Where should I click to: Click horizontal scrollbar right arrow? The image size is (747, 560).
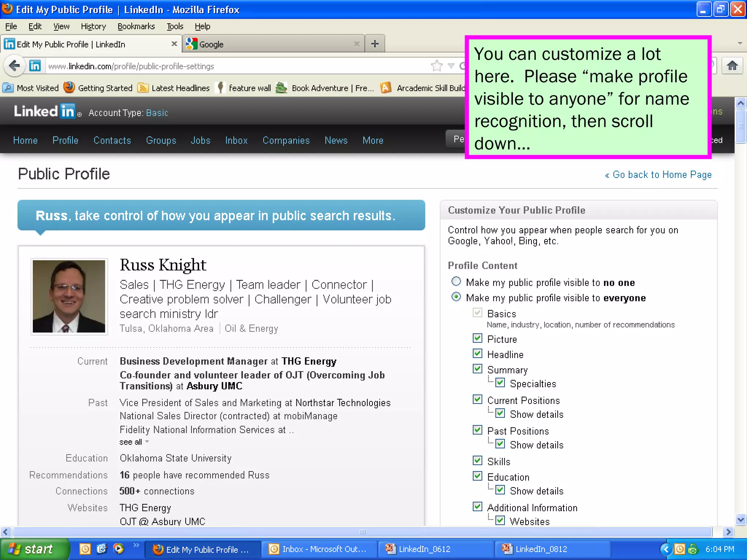point(728,532)
